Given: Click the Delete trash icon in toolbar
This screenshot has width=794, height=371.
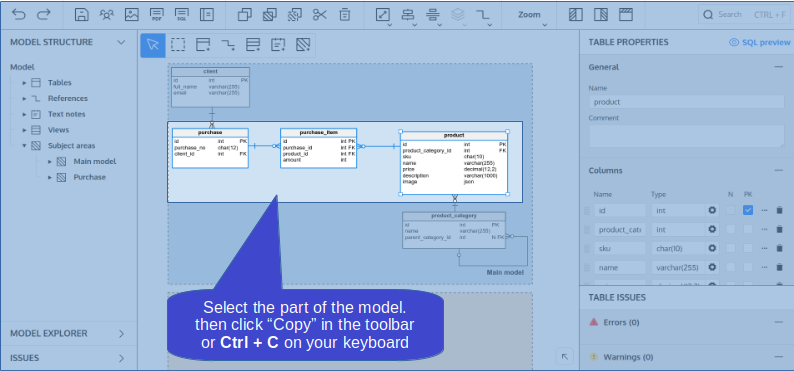Looking at the screenshot, I should coord(344,15).
